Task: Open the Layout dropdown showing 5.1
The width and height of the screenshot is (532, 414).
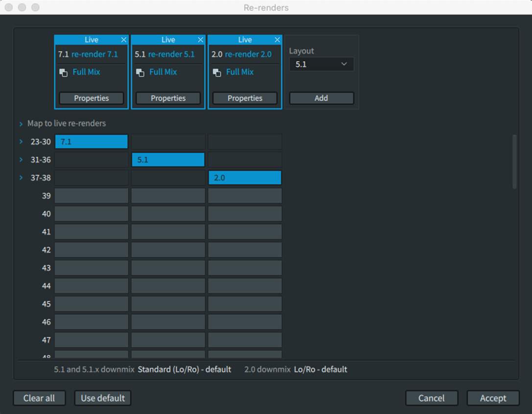Action: click(x=321, y=64)
